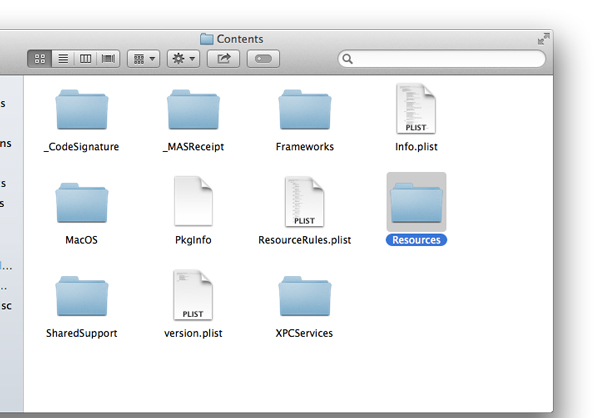Image resolution: width=600 pixels, height=418 pixels.
Task: Select the _CodeSignature folder icon
Action: (82, 109)
